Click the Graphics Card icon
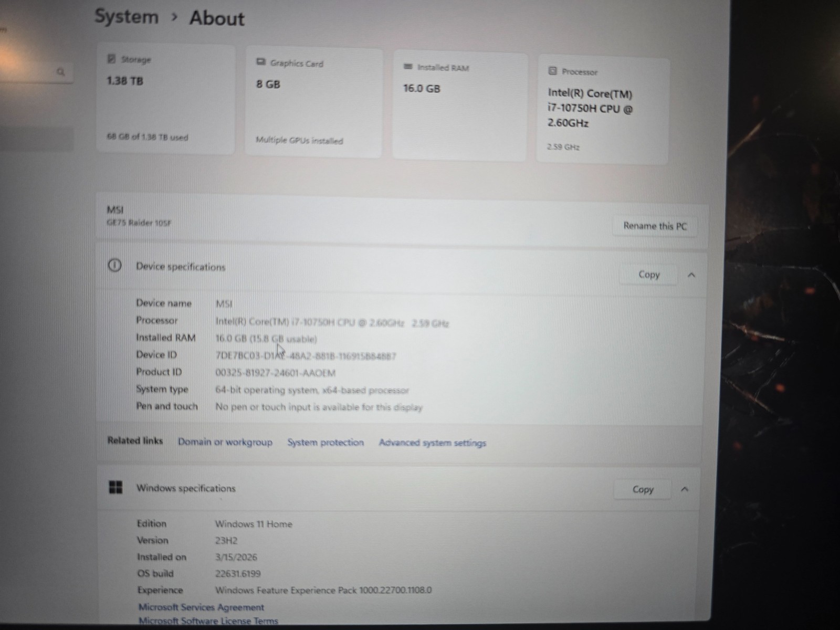Viewport: 840px width, 630px height. pos(261,62)
